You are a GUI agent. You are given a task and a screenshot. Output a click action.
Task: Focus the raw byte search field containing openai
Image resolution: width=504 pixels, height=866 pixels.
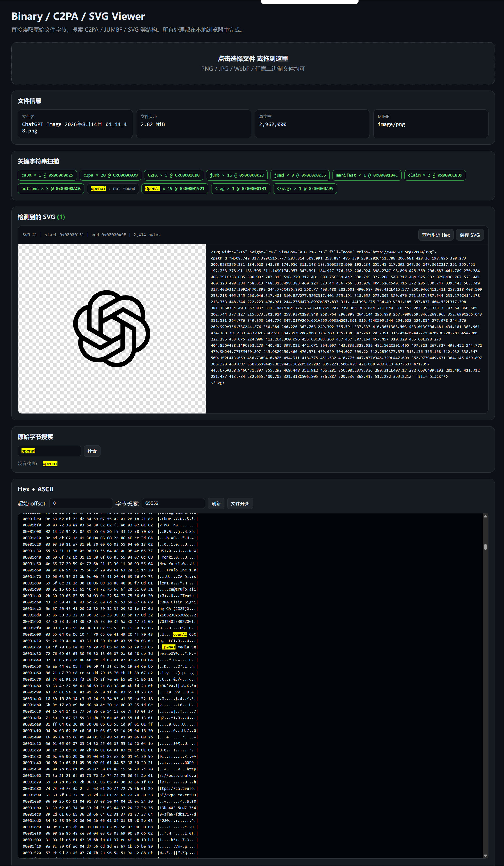coord(49,451)
